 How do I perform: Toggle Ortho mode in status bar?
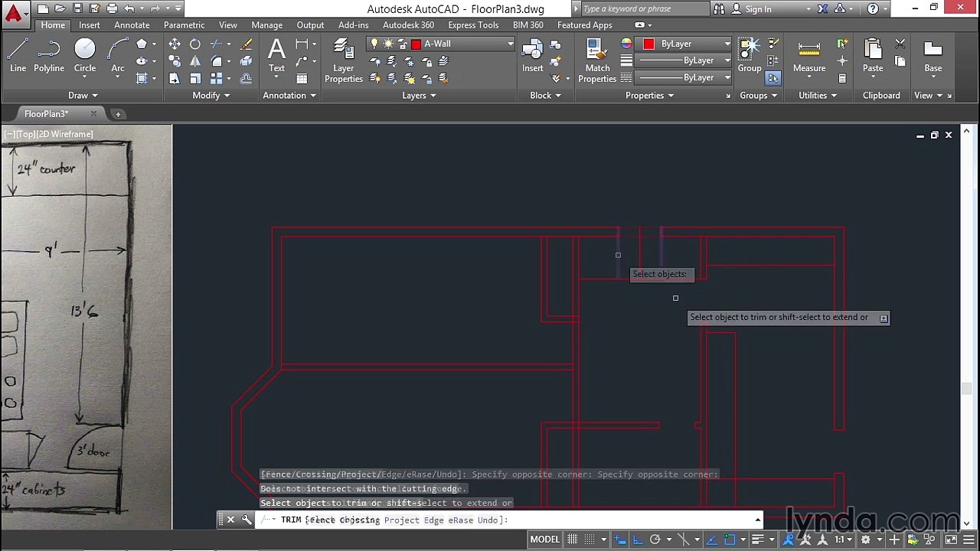point(637,540)
